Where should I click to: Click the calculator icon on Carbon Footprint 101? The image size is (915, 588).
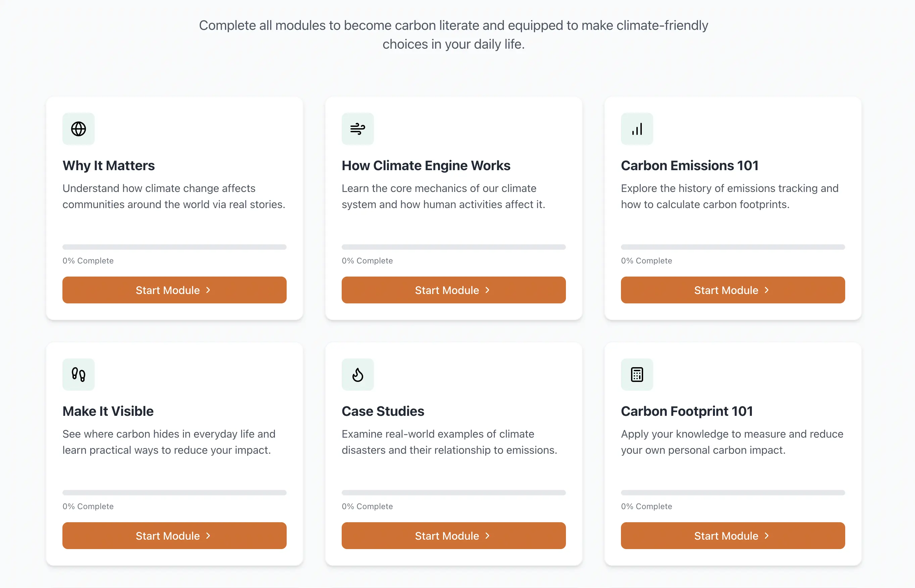coord(637,375)
